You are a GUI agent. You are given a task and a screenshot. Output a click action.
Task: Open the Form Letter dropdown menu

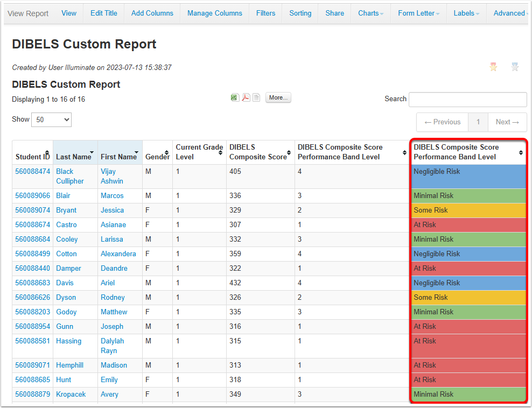click(419, 13)
